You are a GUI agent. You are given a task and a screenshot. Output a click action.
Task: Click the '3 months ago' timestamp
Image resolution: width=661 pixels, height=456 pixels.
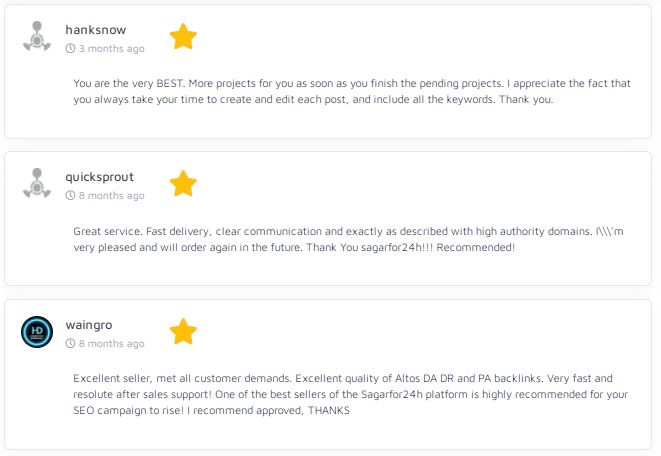pos(111,48)
